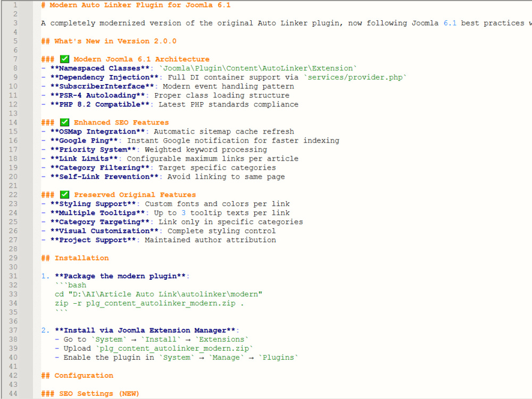
Task: Click the bold text 'Category Targeting'
Action: click(x=100, y=222)
